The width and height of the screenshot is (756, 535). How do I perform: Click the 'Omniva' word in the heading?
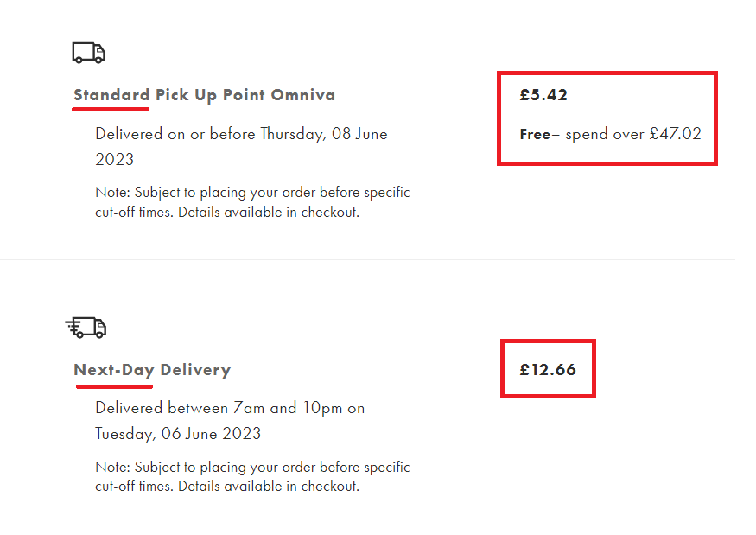tap(302, 95)
